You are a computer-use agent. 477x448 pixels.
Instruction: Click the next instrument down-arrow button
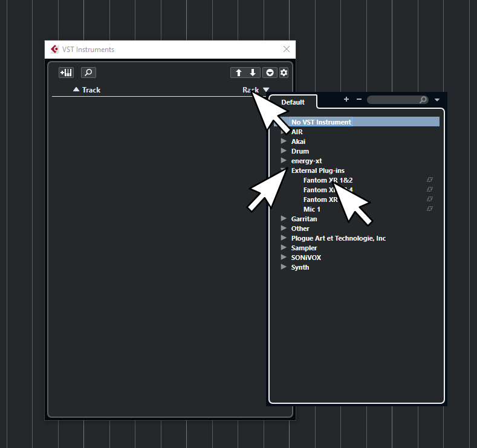pyautogui.click(x=253, y=73)
